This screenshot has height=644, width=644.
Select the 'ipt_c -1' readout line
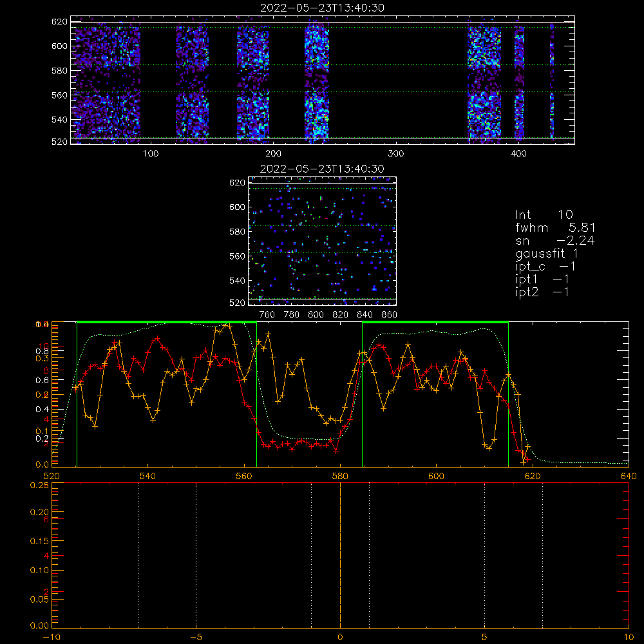click(x=545, y=267)
